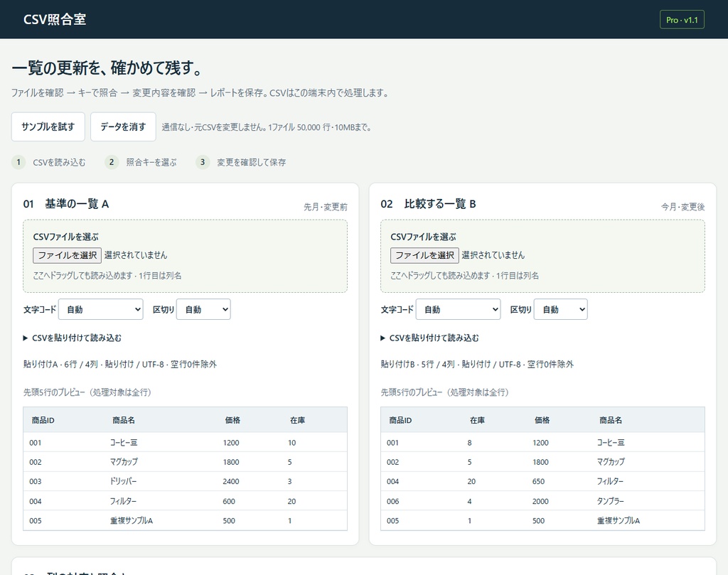Click stock value 10 in table A
This screenshot has height=575, width=728.
coord(292,443)
